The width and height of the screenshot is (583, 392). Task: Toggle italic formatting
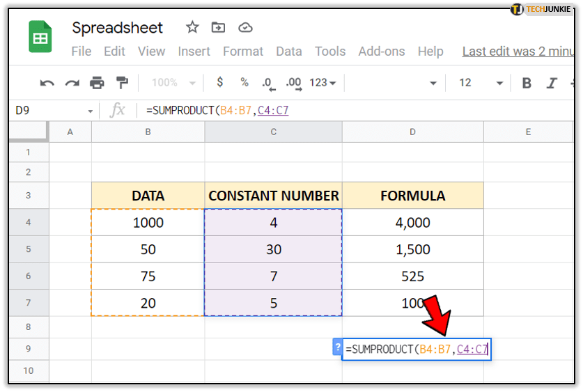(x=552, y=83)
